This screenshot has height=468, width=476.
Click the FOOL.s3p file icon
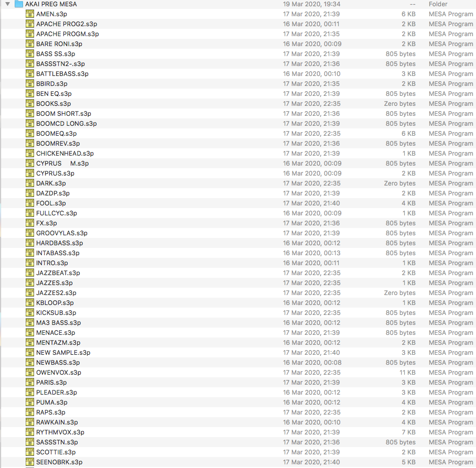click(x=30, y=203)
